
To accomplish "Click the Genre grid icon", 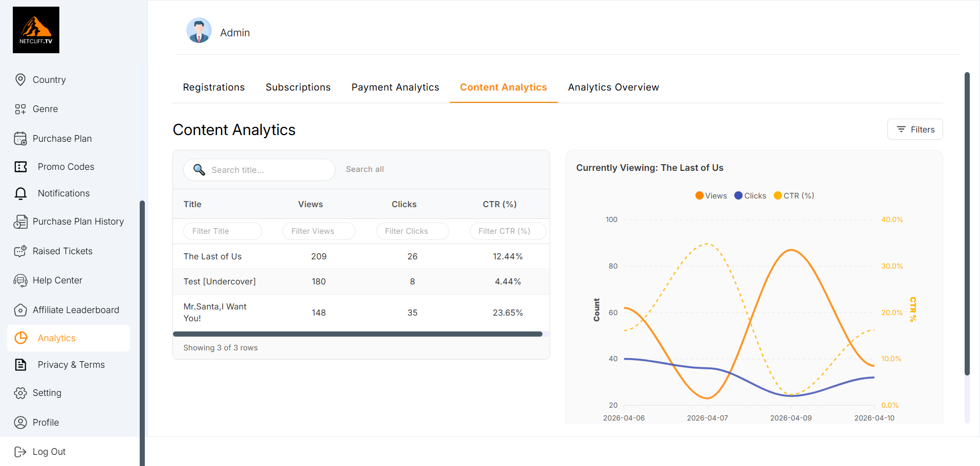I will 20,109.
